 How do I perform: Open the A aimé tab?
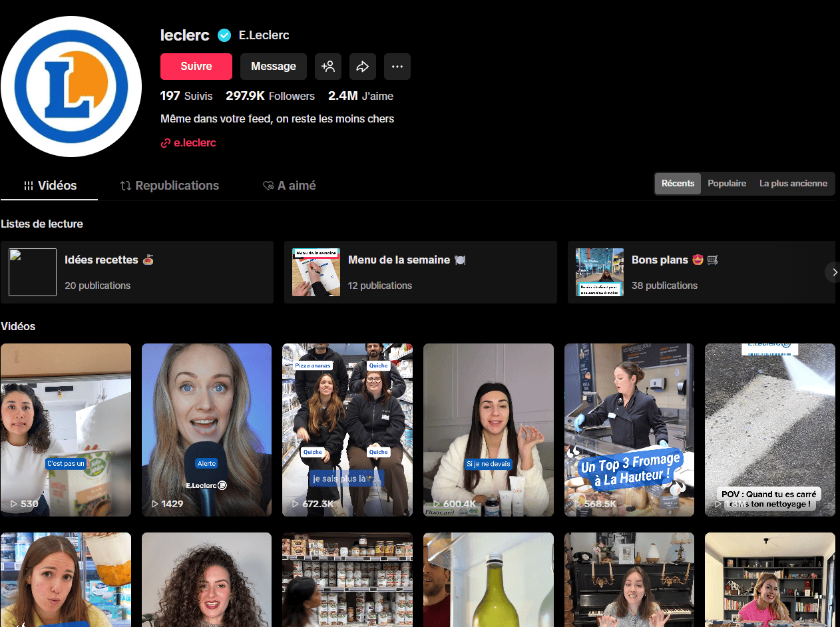coord(290,186)
